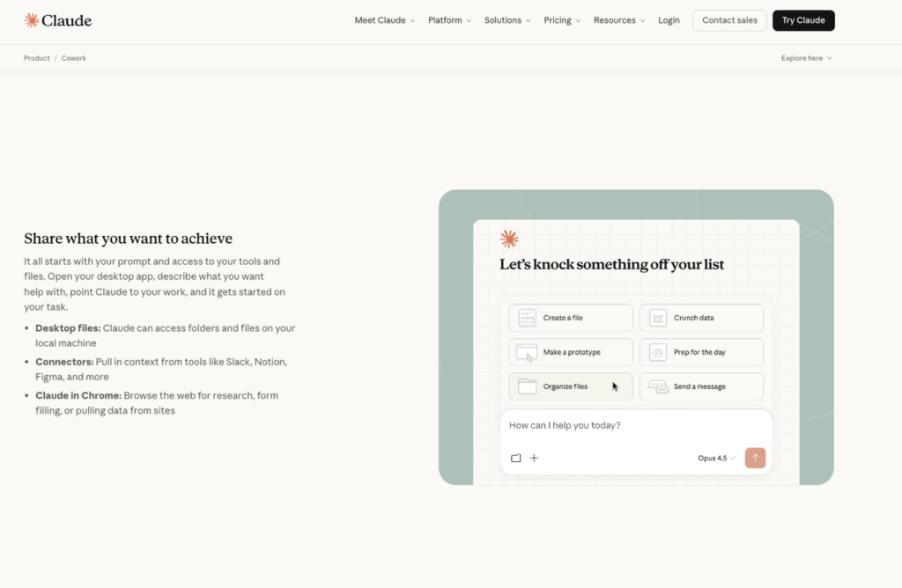The height and width of the screenshot is (588, 902).
Task: Open the Pricing menu
Action: tap(561, 19)
